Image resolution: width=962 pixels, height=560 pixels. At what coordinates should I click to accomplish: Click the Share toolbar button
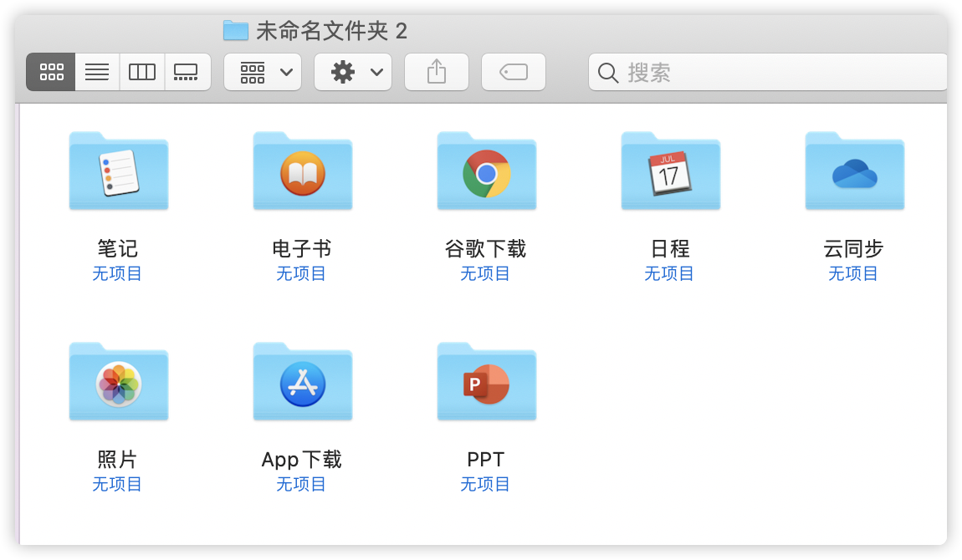click(437, 72)
